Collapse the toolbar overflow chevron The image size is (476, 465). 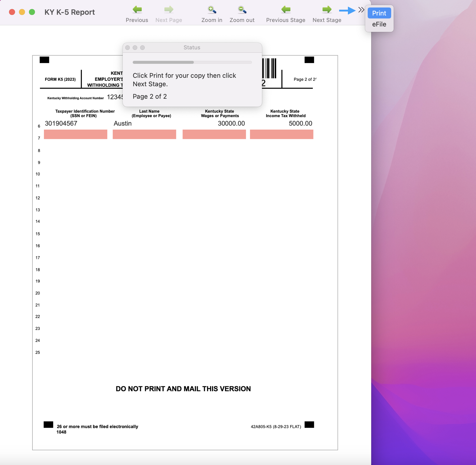[x=361, y=10]
